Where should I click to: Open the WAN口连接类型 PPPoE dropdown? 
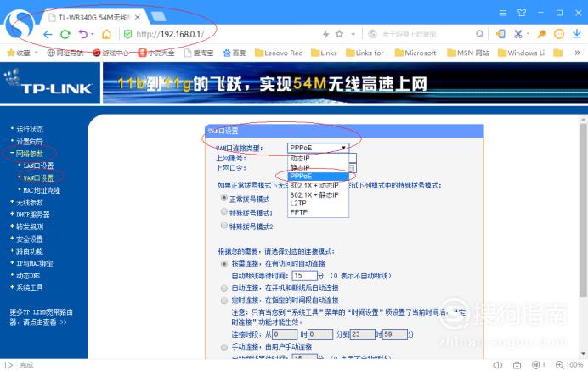click(x=318, y=148)
